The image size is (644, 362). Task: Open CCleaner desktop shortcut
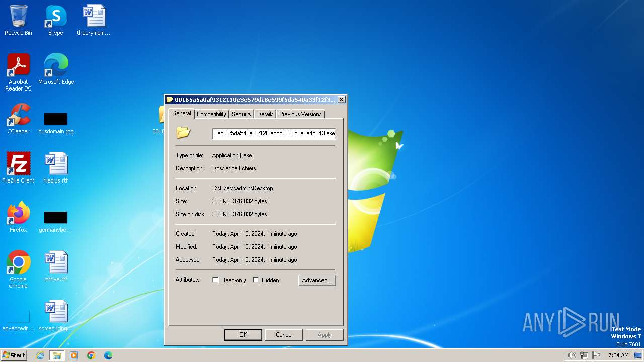tap(18, 119)
